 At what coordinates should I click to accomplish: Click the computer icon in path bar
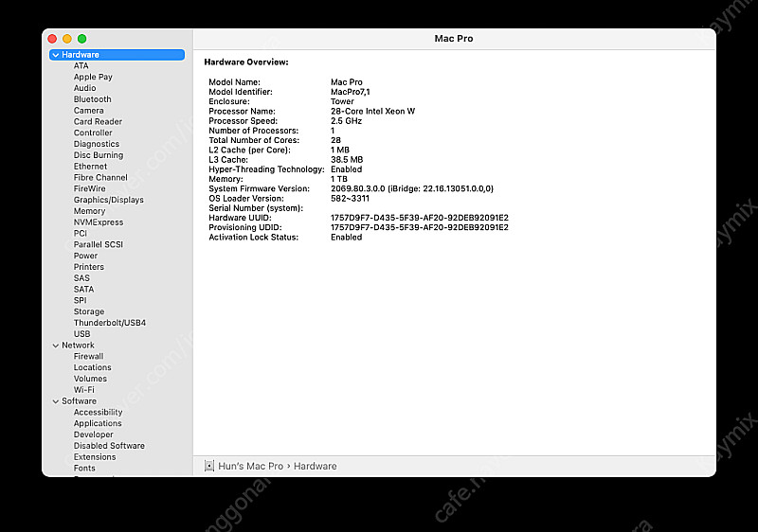(209, 466)
